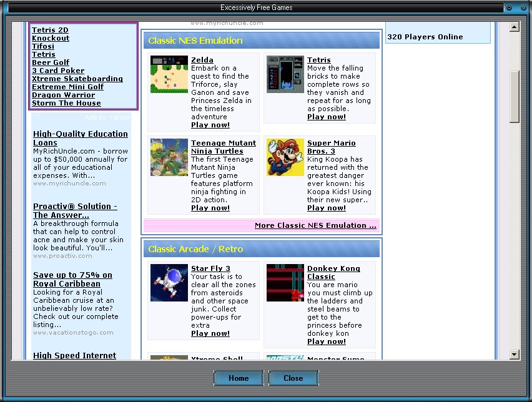Click Donkey Kong Classic title link
The image size is (532, 402).
pos(333,272)
